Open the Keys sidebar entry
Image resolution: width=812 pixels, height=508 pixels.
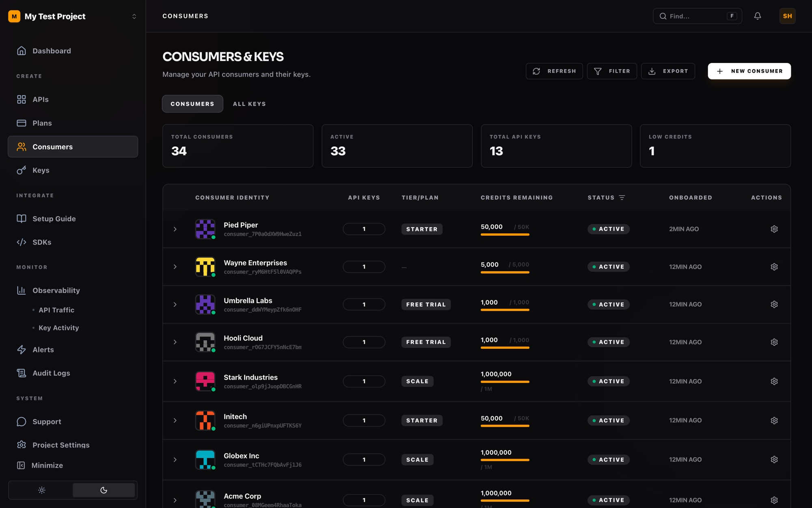tap(73, 170)
